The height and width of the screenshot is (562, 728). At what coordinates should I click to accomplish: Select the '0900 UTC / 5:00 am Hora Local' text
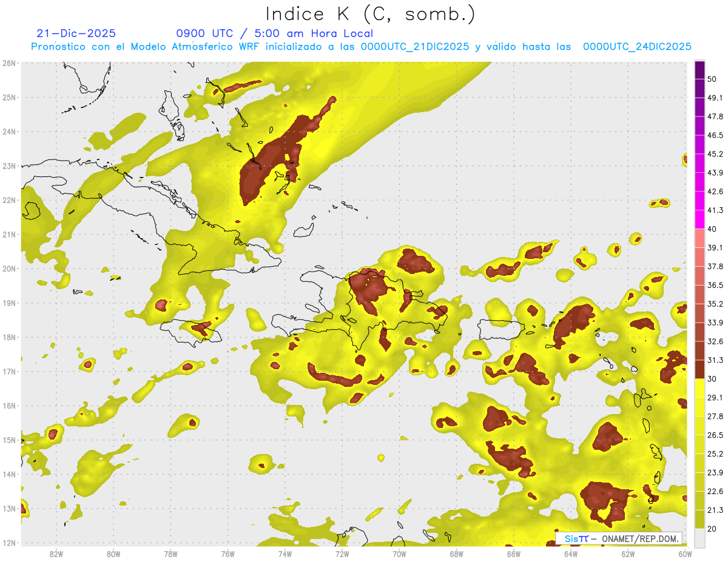(274, 34)
